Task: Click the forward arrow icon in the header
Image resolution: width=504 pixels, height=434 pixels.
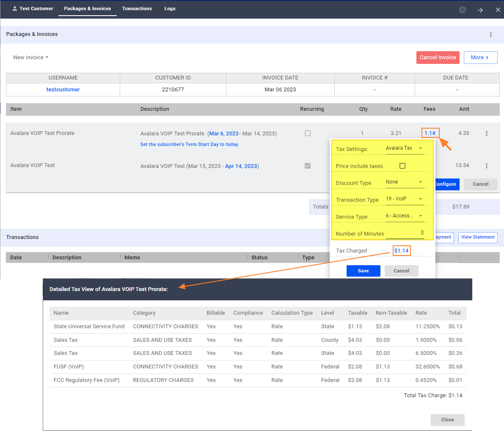Action: point(480,9)
